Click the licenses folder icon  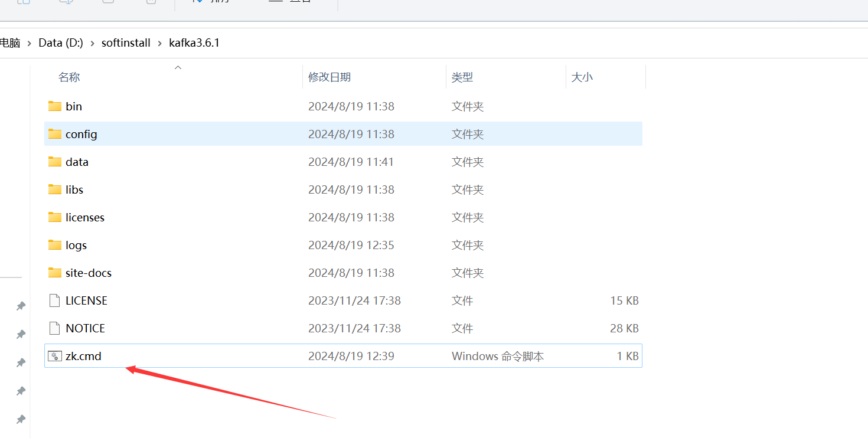[55, 217]
